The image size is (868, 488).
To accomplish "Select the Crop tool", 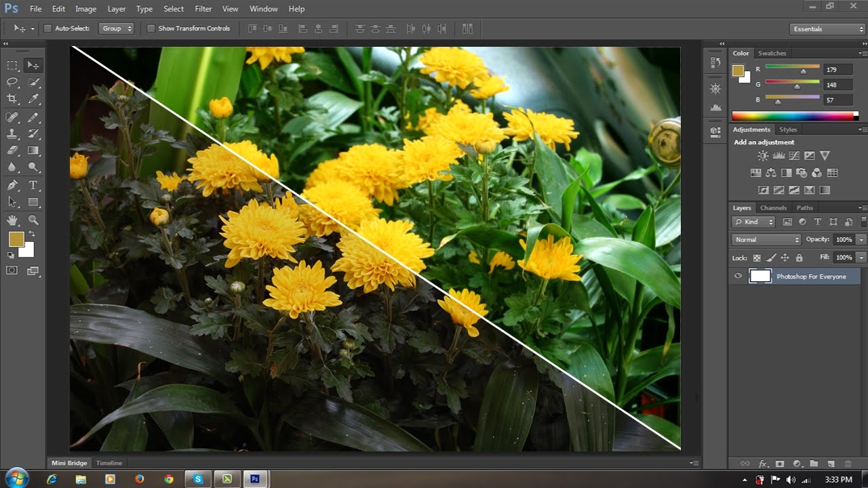I will (12, 99).
